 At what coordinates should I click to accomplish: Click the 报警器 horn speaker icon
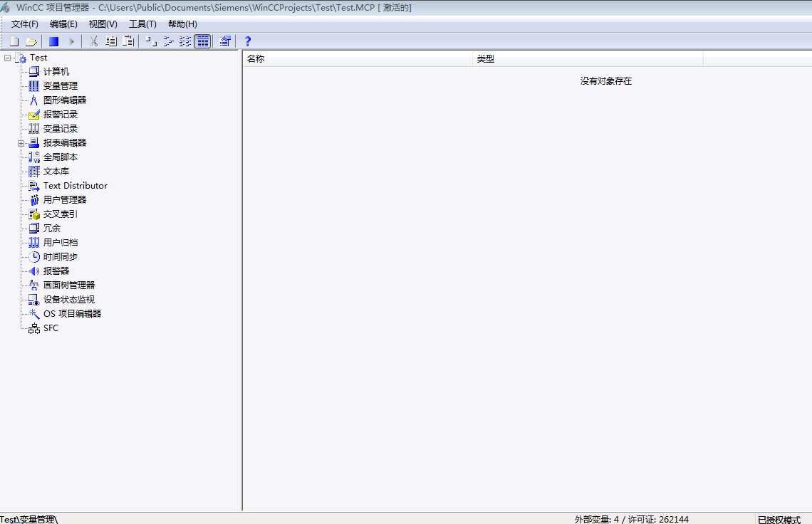(x=33, y=271)
